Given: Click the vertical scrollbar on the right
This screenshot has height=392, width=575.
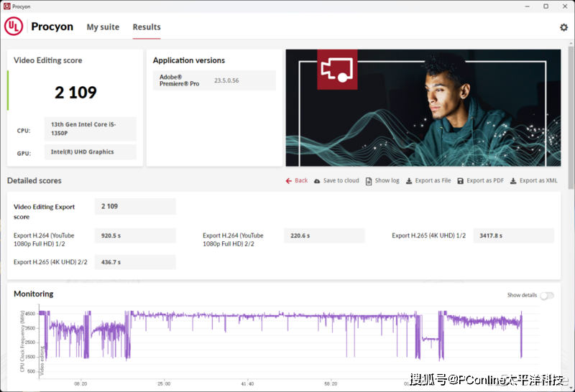Looking at the screenshot, I should tap(571, 144).
